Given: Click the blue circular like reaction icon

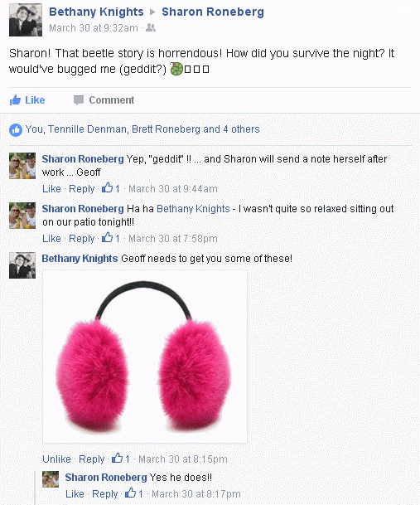Looking at the screenshot, I should coord(16,130).
